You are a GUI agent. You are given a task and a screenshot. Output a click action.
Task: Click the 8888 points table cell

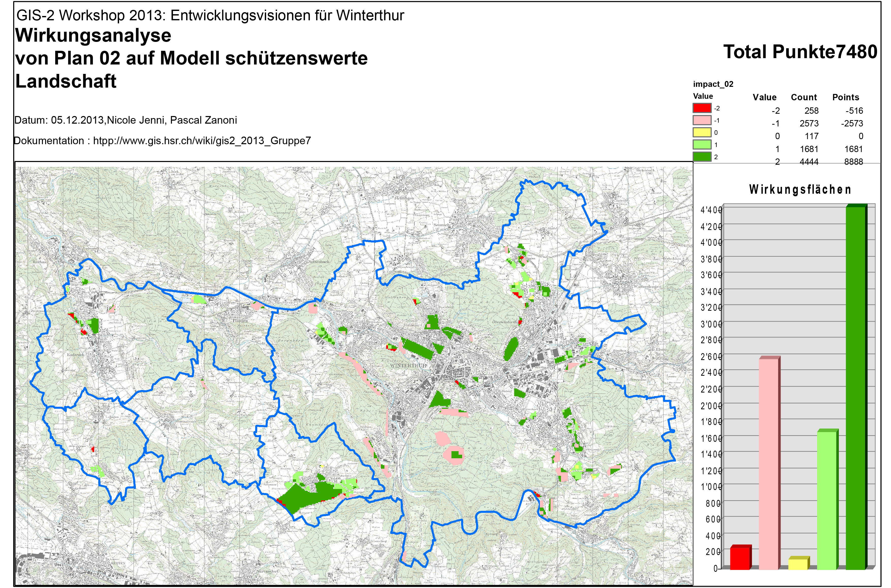tap(853, 162)
